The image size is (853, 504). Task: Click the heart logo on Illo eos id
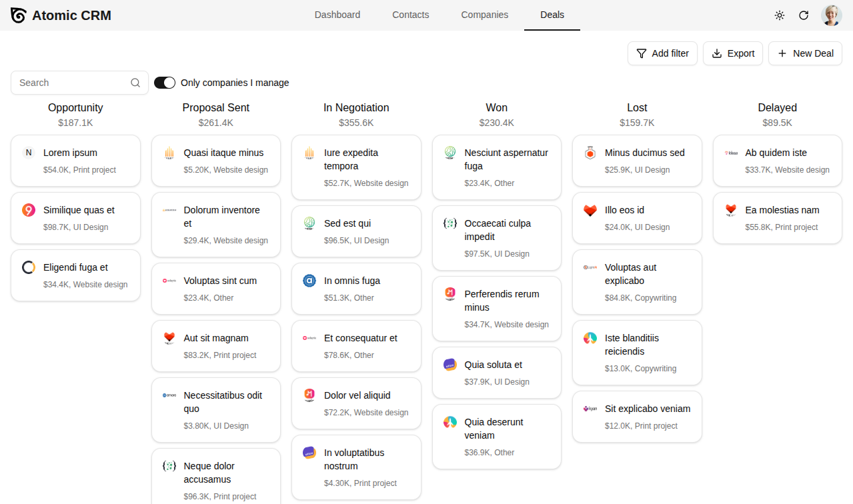[590, 210]
